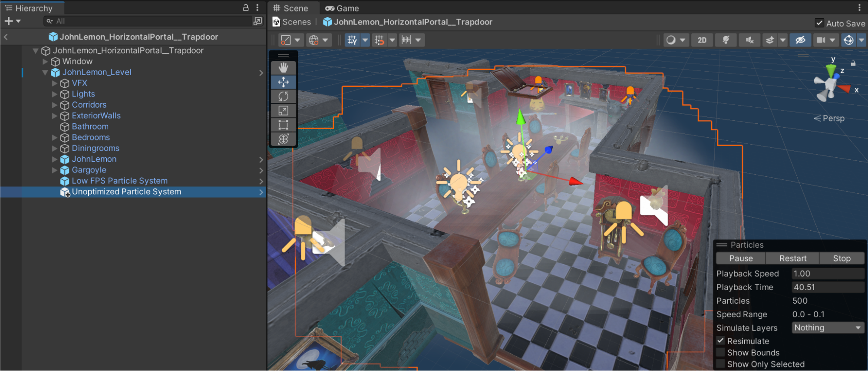Expand the Lights hierarchy item

[x=55, y=94]
